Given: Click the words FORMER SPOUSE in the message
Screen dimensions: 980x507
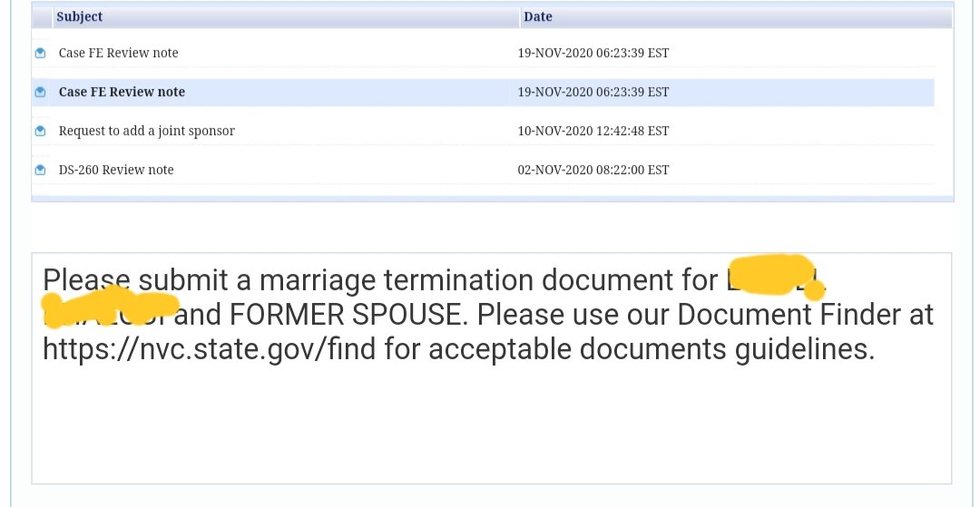Looking at the screenshot, I should pyautogui.click(x=348, y=314).
